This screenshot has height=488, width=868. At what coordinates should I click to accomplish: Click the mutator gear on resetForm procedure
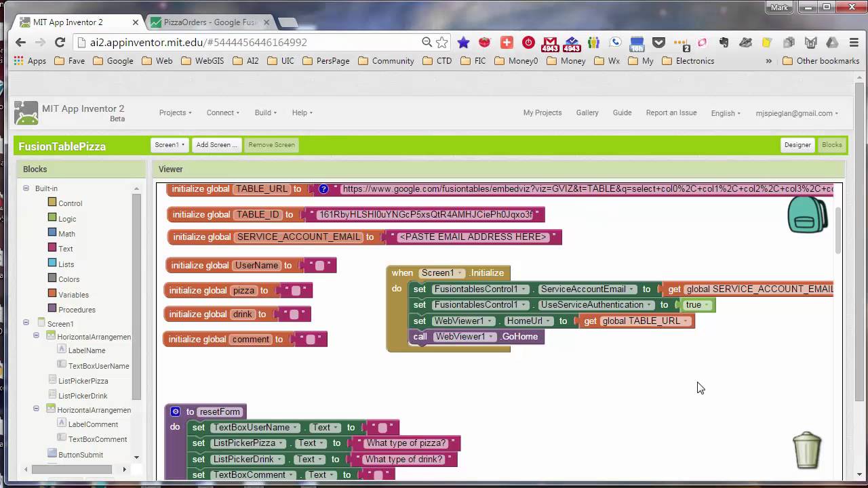click(x=175, y=411)
